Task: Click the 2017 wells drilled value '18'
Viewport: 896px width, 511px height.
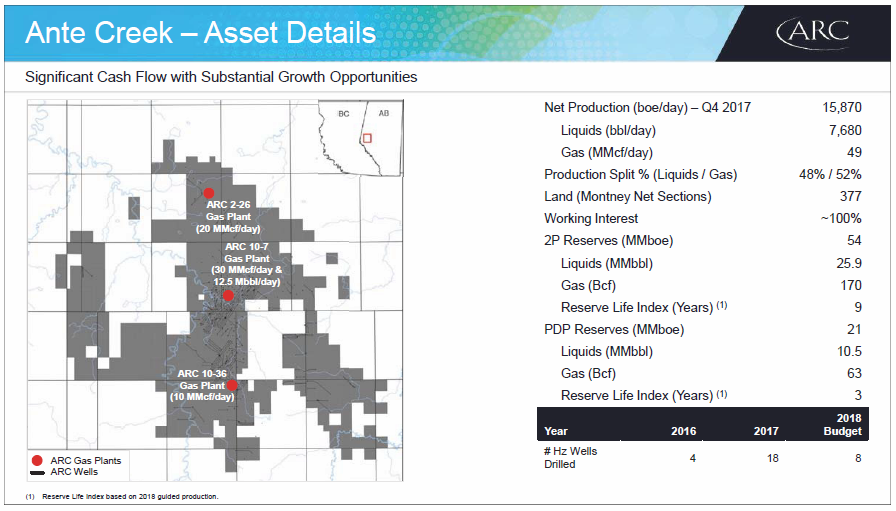Action: tap(773, 458)
